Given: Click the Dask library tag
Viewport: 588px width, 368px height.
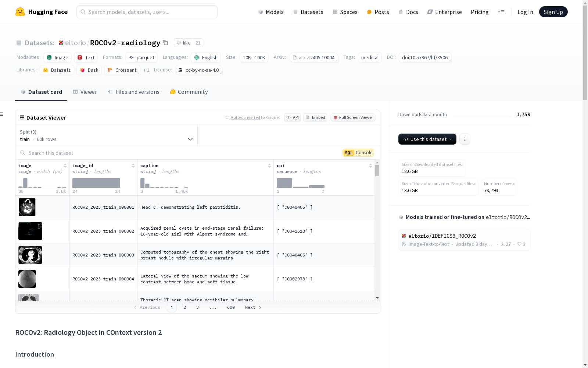Looking at the screenshot, I should [89, 70].
